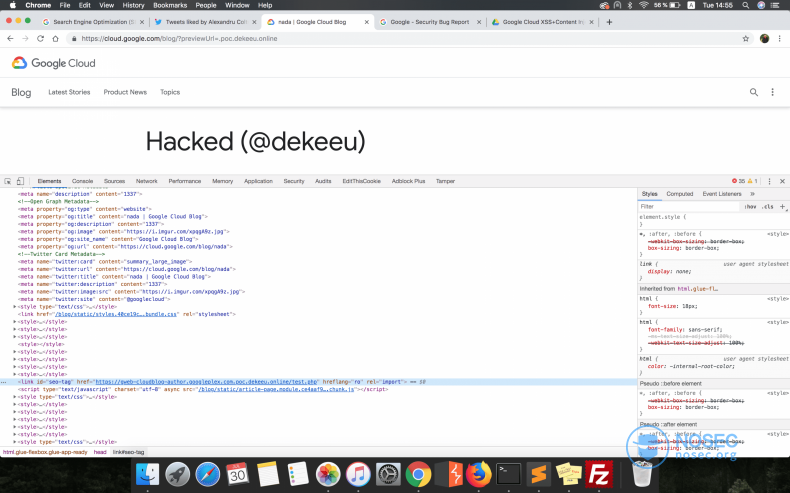Open the styles bundle.css href link
Image resolution: width=790 pixels, height=493 pixels.
pos(116,314)
